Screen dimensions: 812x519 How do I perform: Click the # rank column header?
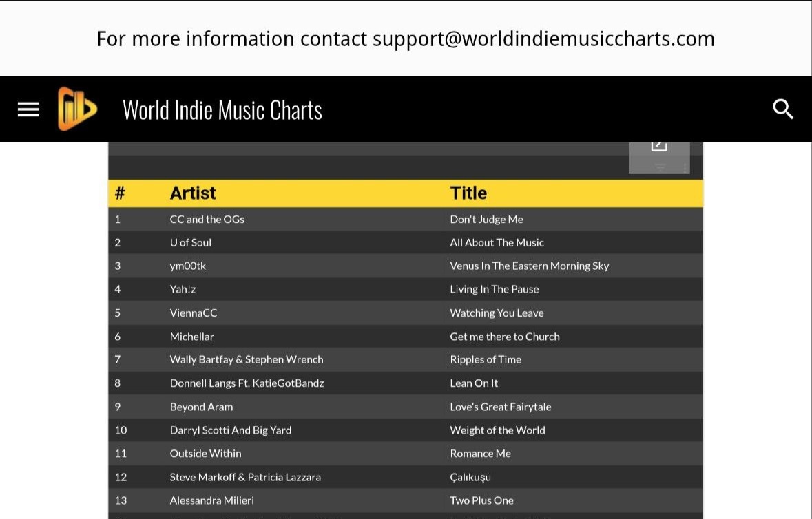click(120, 193)
